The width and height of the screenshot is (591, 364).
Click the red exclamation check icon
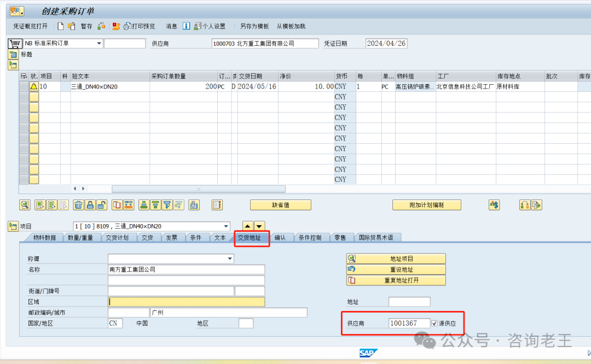115,26
